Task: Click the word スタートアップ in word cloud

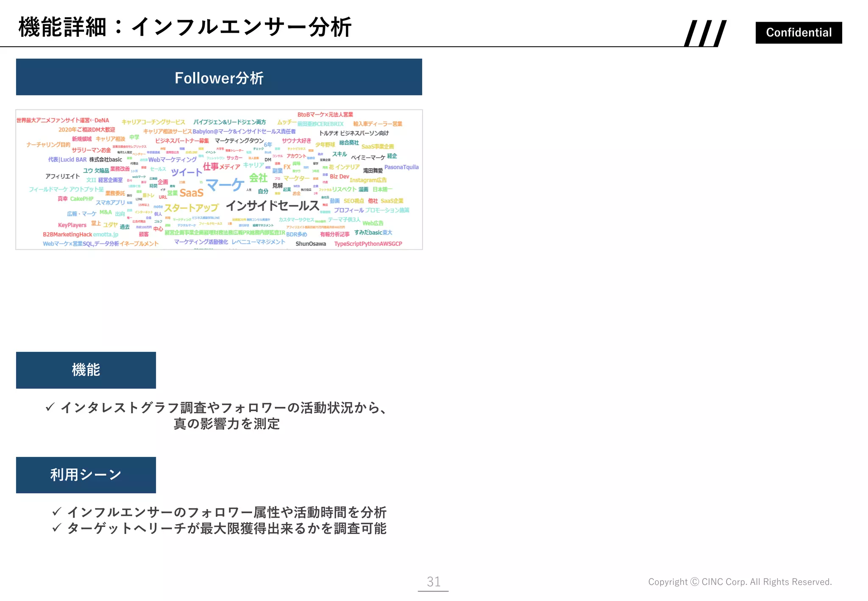Action: (192, 208)
